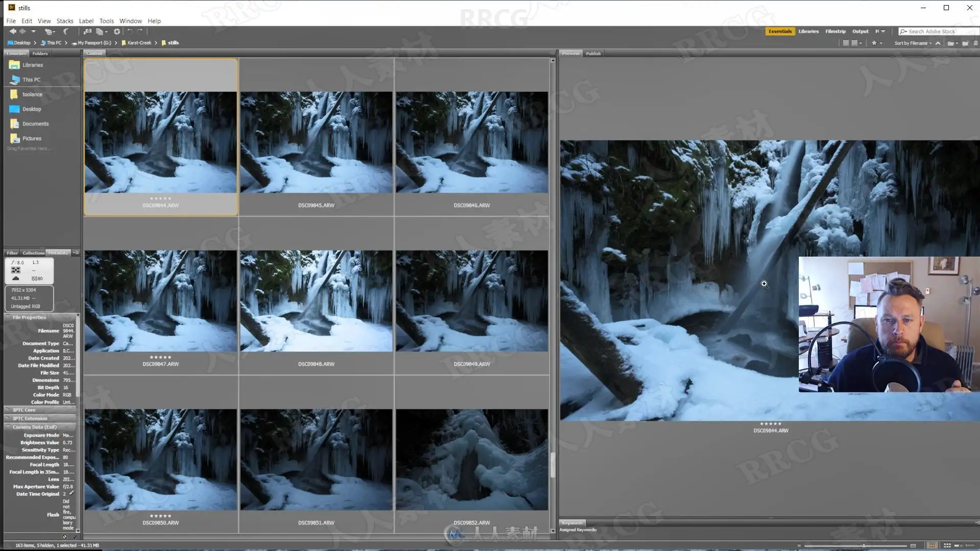Click the This PC breadcrumb
This screenshot has height=551, width=980.
pyautogui.click(x=51, y=43)
